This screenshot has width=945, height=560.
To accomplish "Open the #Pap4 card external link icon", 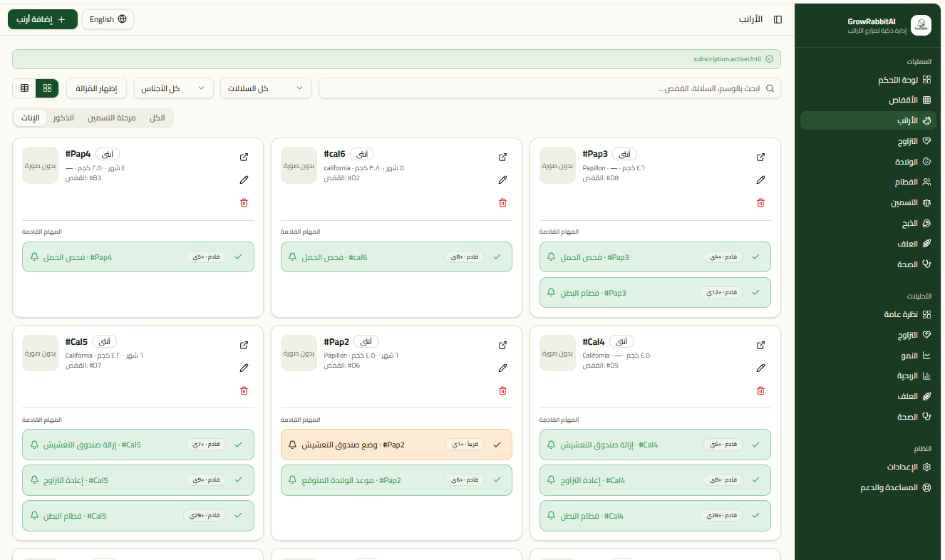I will (244, 157).
